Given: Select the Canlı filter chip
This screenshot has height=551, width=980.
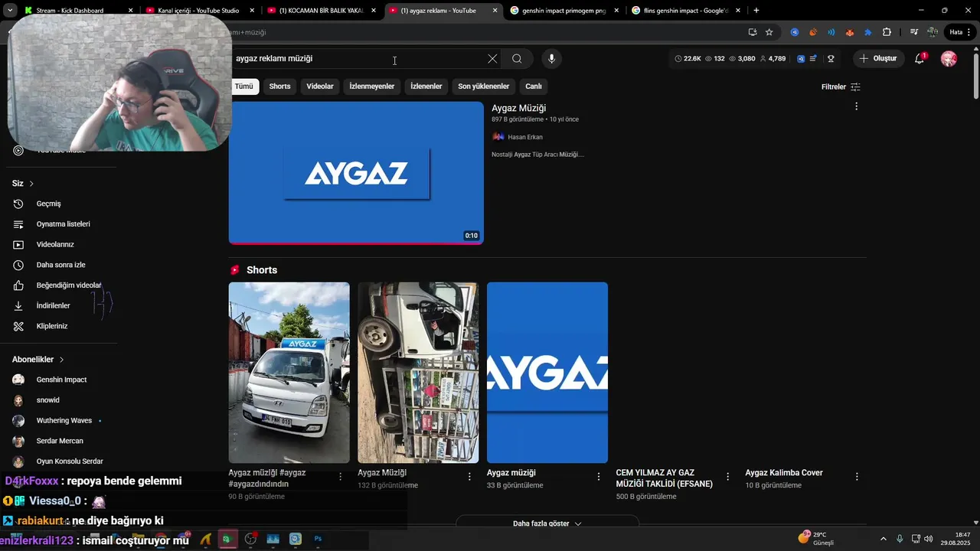Looking at the screenshot, I should [x=534, y=86].
